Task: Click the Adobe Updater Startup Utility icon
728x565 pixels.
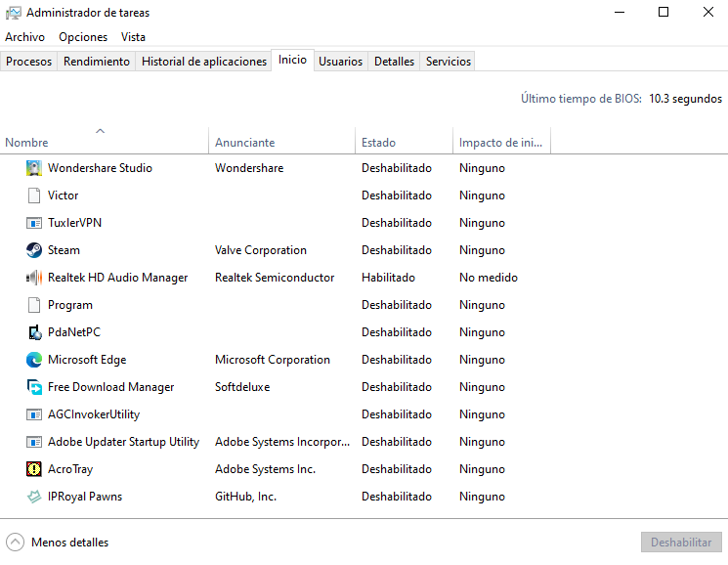Action: [34, 442]
